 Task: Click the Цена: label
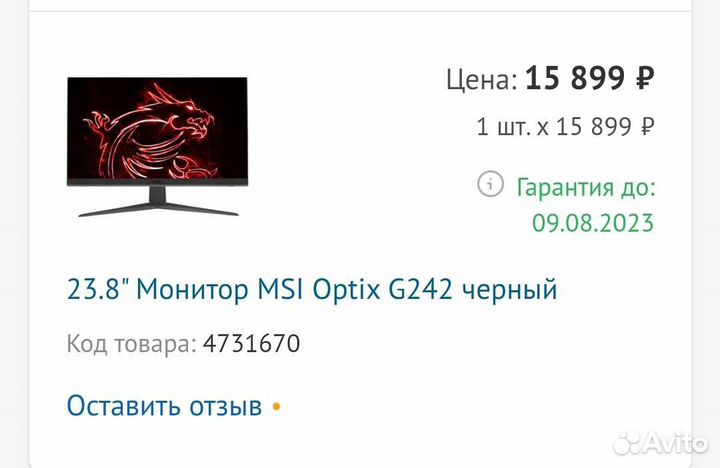(482, 79)
